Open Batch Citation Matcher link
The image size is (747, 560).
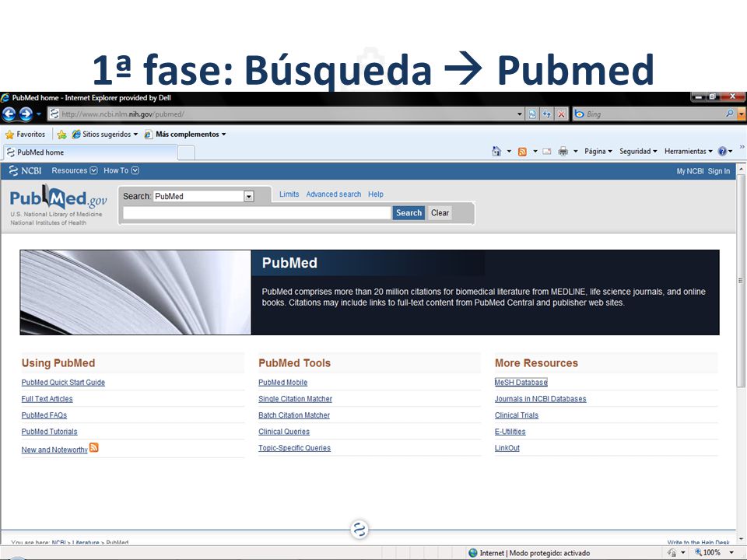click(x=294, y=415)
